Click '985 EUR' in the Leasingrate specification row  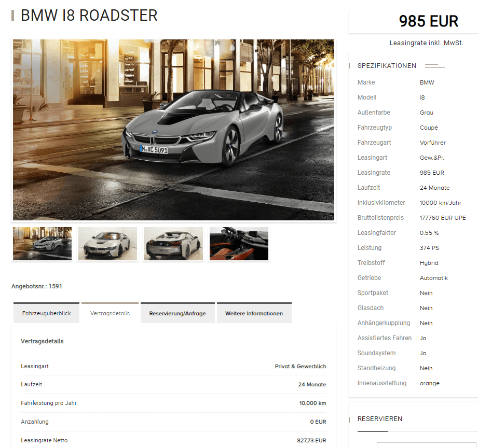(x=432, y=173)
